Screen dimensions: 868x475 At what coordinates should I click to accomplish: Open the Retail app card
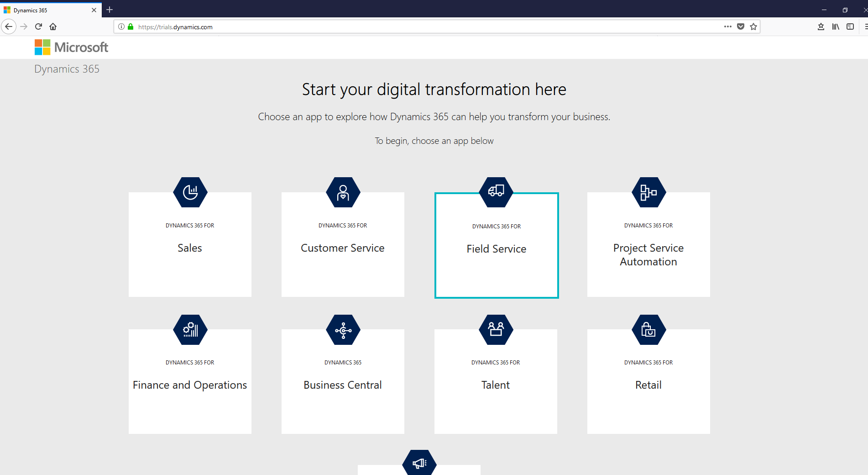click(648, 381)
